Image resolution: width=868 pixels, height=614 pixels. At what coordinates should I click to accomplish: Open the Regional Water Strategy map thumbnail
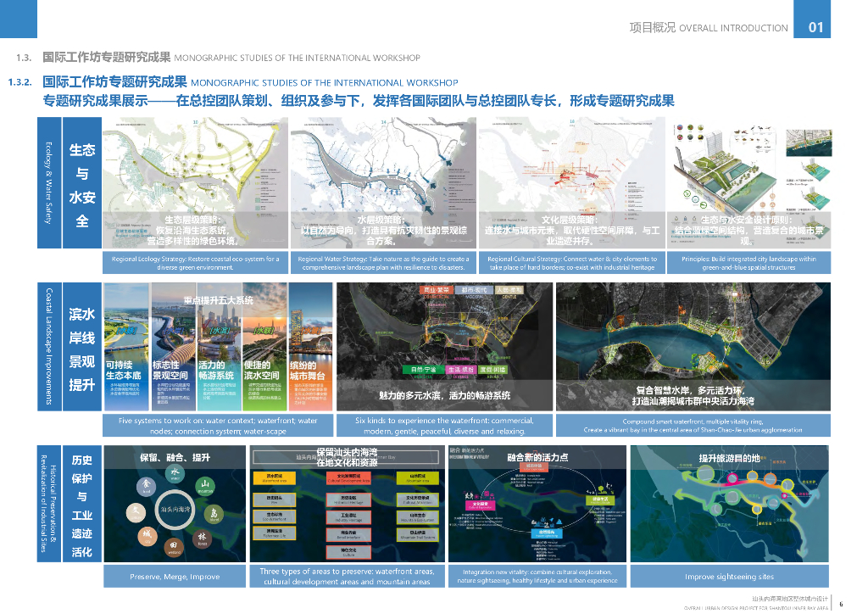[x=383, y=182]
